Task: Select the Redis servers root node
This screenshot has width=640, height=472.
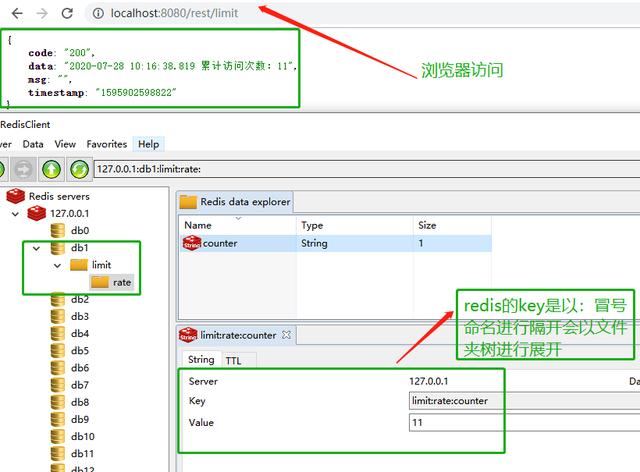Action: 59,196
